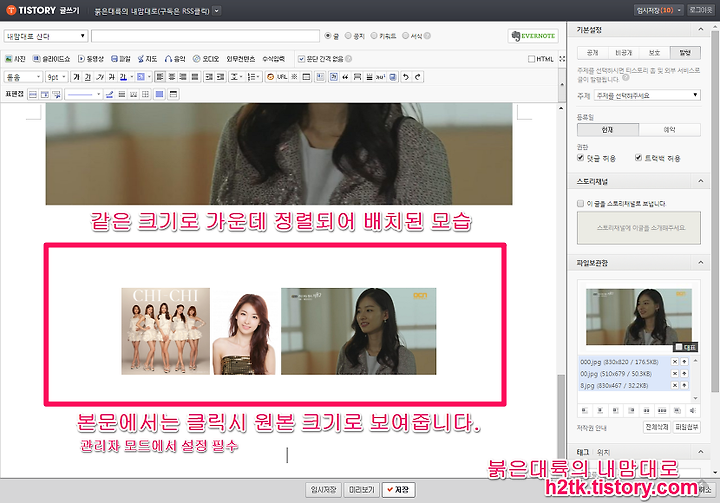Viewport: 720px width, 503px height.
Task: Insert 8.jpg into the post body
Action: (684, 385)
